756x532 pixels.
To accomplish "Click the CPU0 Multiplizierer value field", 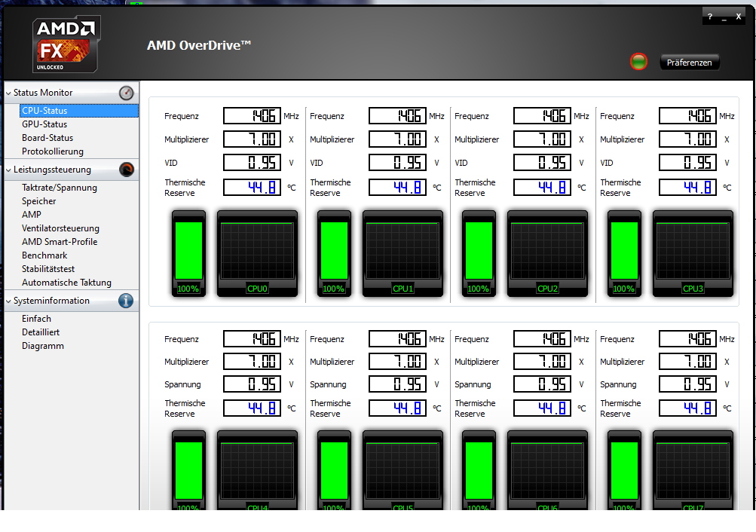I will click(x=253, y=139).
